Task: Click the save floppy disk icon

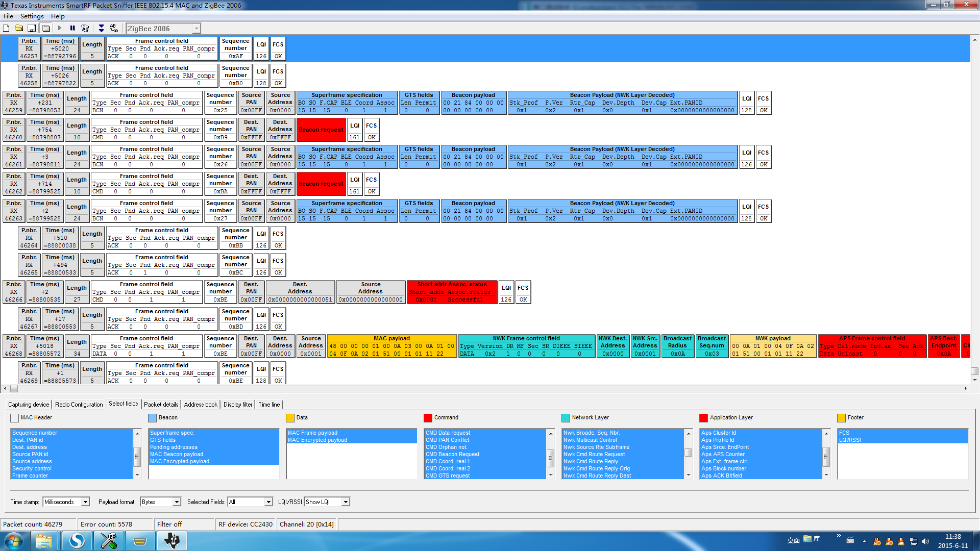Action: [32, 29]
